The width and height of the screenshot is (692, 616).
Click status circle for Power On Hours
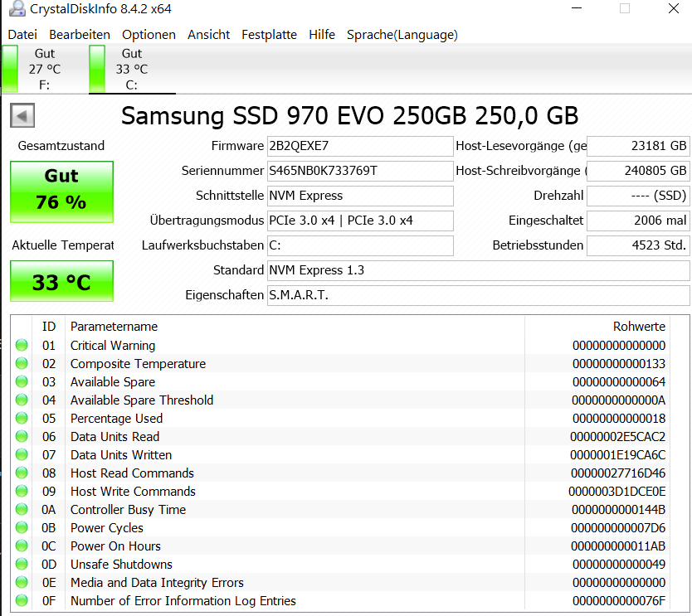[x=22, y=546]
